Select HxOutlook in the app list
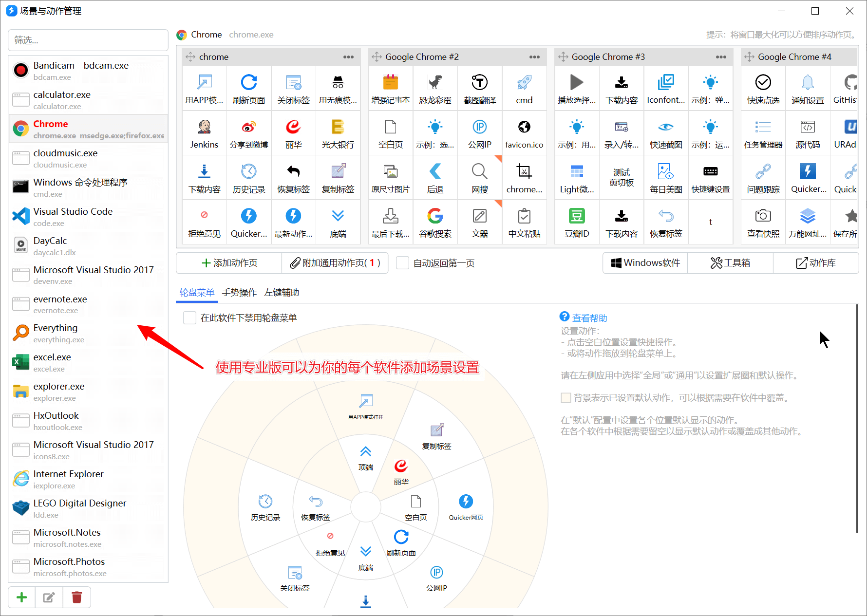This screenshot has width=867, height=616. (x=88, y=421)
